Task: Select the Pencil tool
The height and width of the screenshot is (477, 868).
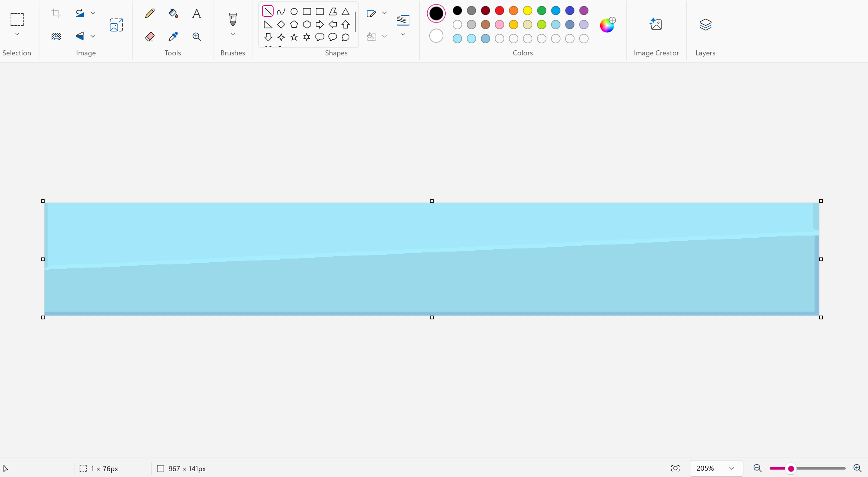Action: [x=149, y=13]
